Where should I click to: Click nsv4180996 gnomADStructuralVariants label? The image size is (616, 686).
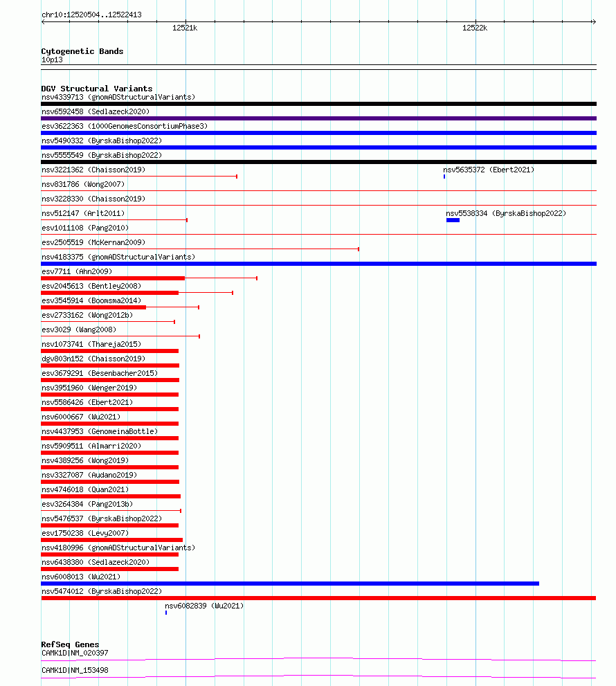118,548
